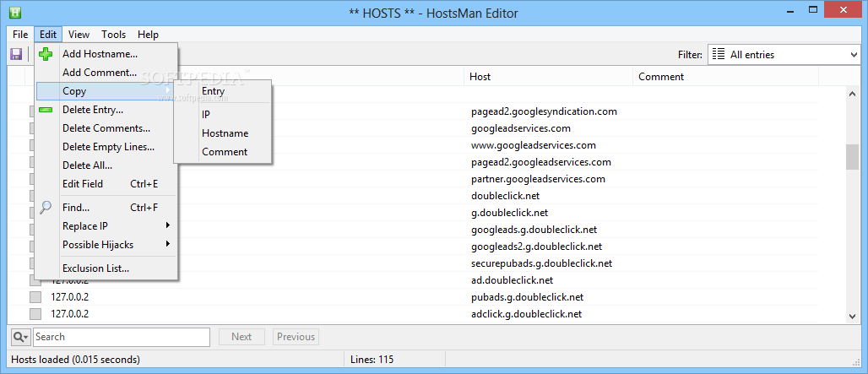
Task: Click the Previous search button
Action: click(x=296, y=337)
